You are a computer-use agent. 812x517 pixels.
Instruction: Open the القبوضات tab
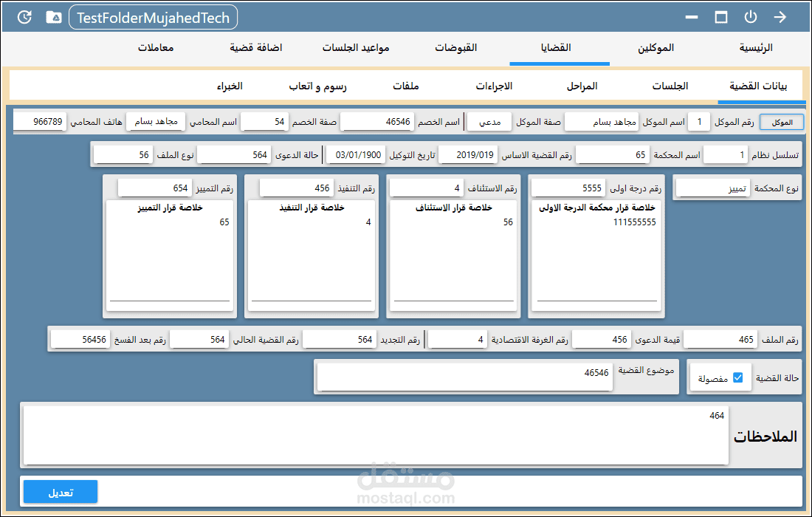[455, 48]
